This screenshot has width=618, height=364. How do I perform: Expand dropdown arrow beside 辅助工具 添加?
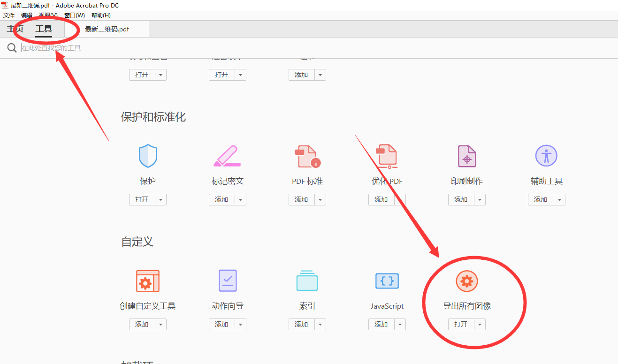point(559,200)
